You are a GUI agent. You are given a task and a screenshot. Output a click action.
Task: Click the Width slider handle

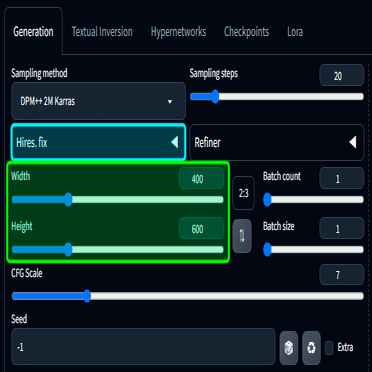click(68, 200)
